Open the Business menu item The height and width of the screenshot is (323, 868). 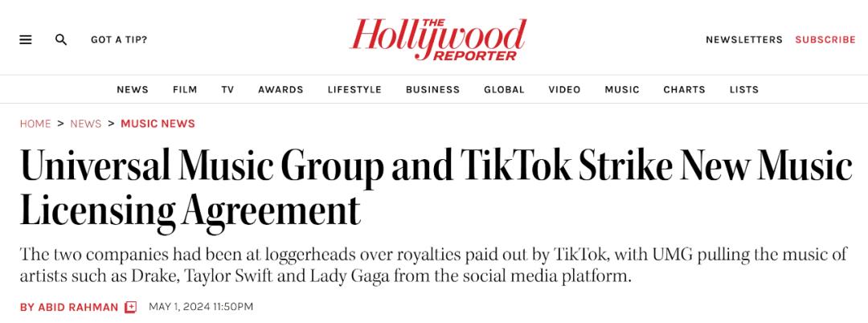point(432,90)
